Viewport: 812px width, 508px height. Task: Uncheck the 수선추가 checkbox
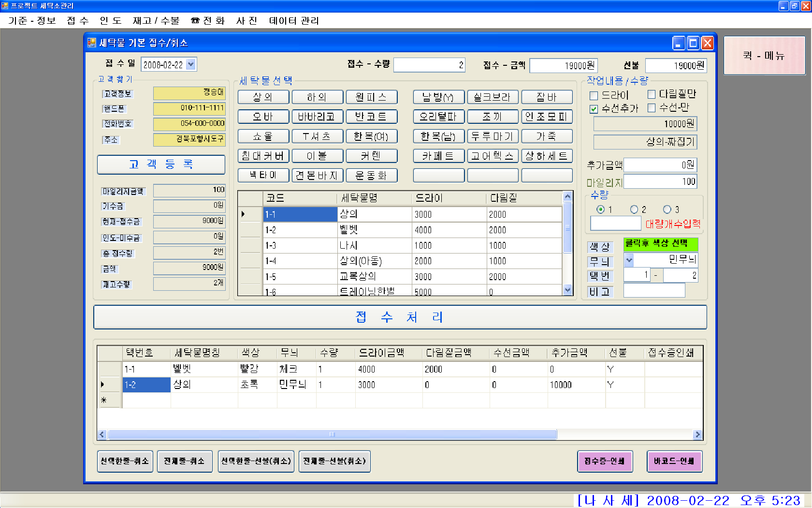coord(594,109)
